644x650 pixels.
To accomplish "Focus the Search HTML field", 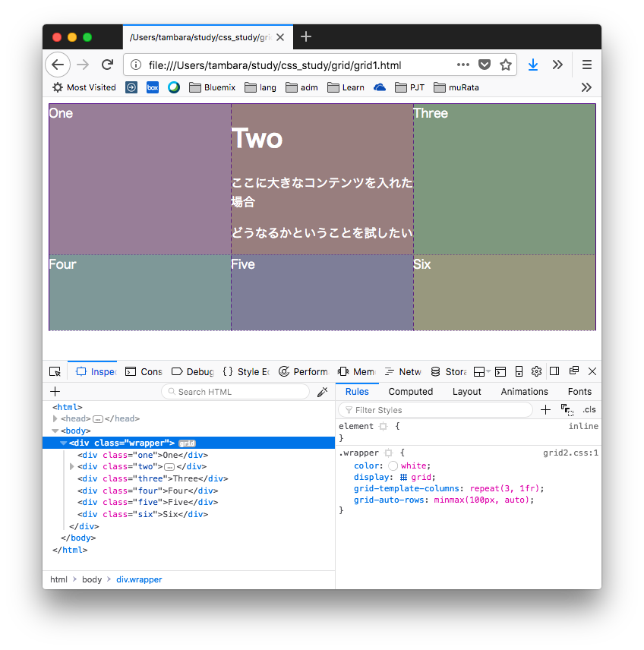I will click(x=235, y=392).
